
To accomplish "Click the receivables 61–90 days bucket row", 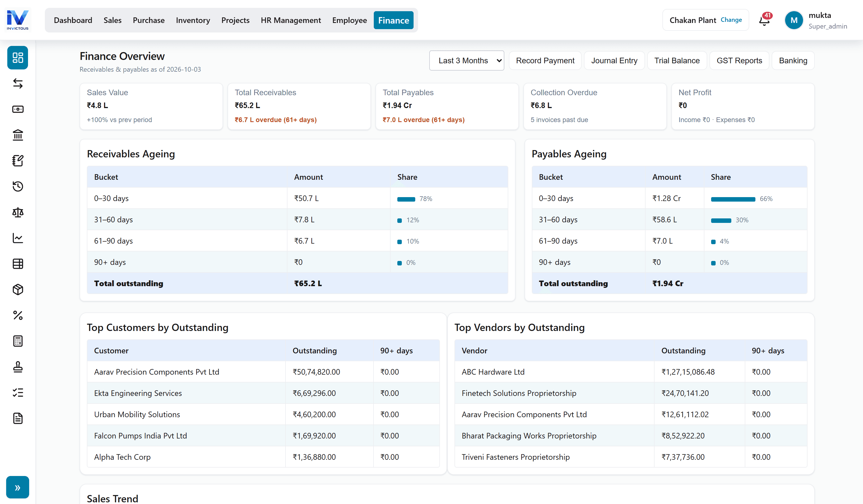I will (x=297, y=241).
